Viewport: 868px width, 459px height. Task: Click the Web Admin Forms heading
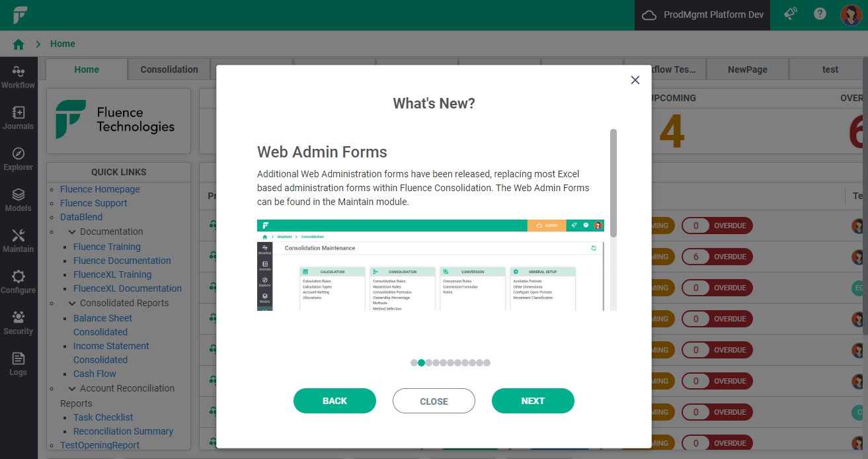point(322,152)
